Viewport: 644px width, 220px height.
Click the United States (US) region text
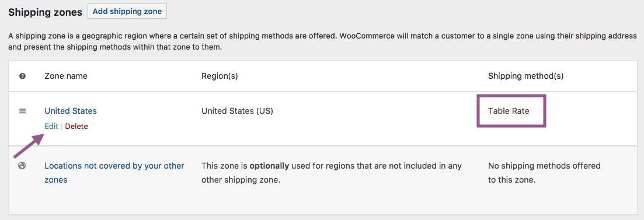pyautogui.click(x=238, y=111)
